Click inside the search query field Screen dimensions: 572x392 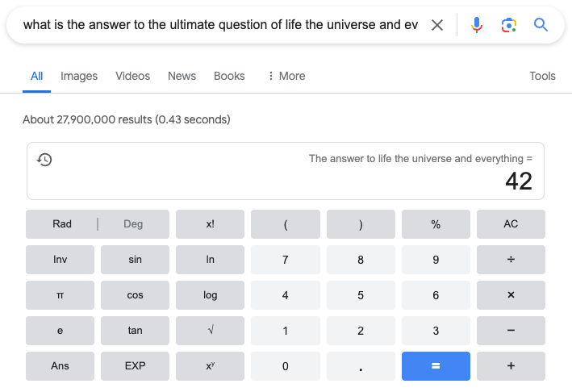coord(219,25)
